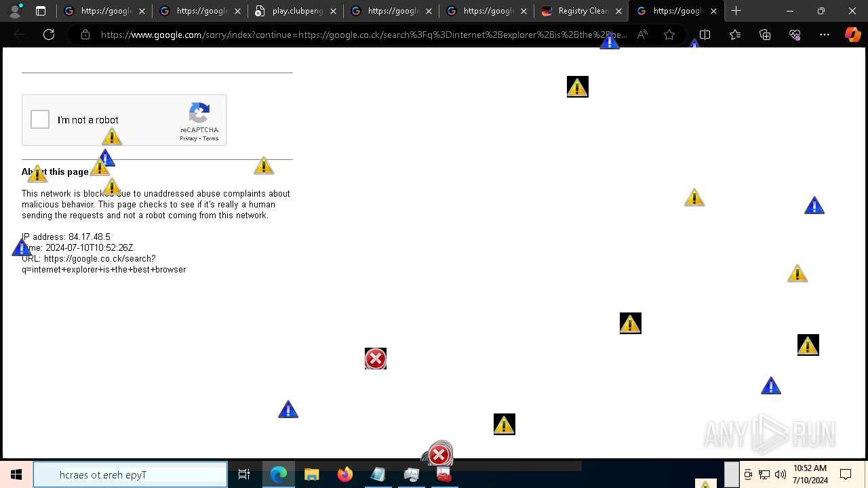Image resolution: width=868 pixels, height=488 pixels.
Task: Select the IP address text 84.17.48.5
Action: pos(90,237)
